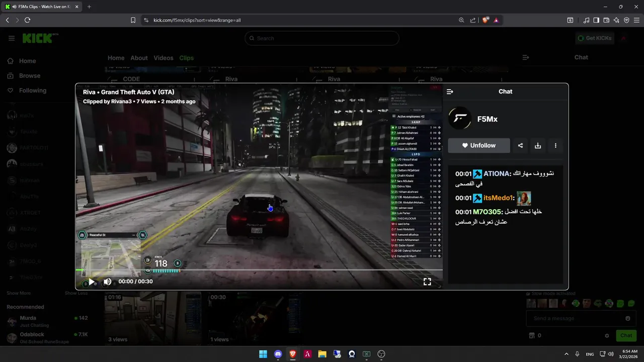View site information icon beside URL
This screenshot has height=362, width=644.
pos(146,20)
